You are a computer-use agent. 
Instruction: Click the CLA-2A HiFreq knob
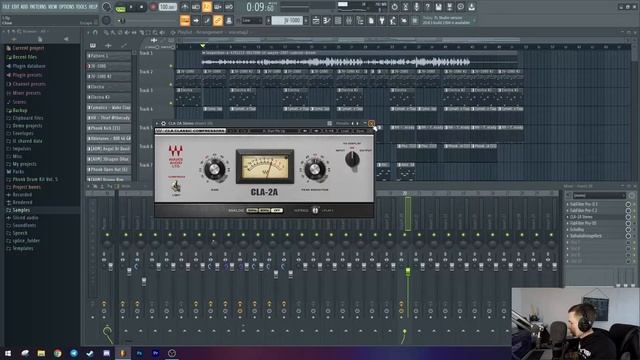click(315, 211)
